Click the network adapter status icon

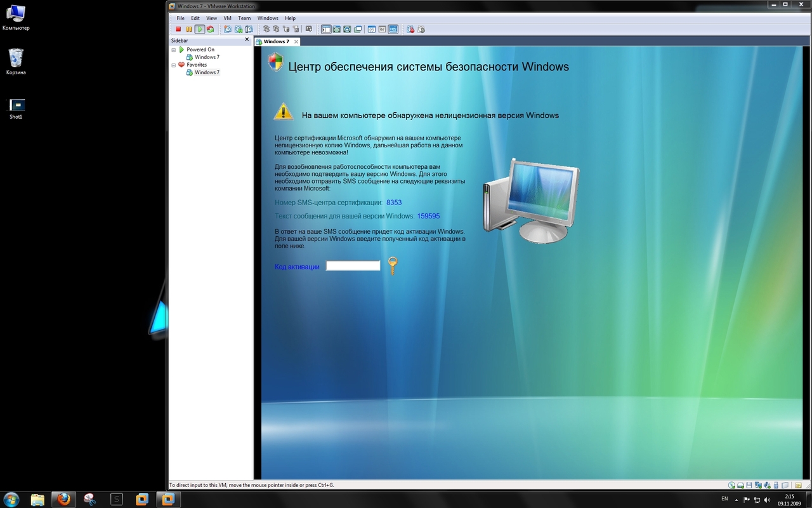click(758, 485)
